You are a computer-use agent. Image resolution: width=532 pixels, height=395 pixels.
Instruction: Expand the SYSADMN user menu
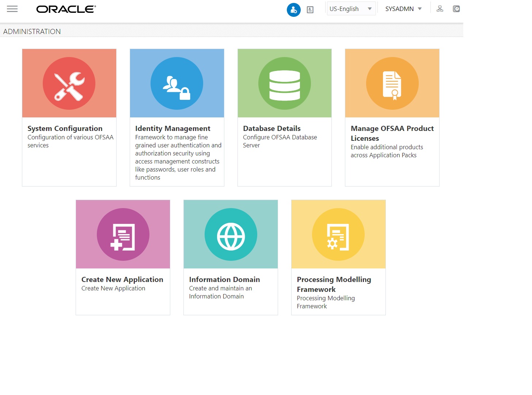(403, 9)
